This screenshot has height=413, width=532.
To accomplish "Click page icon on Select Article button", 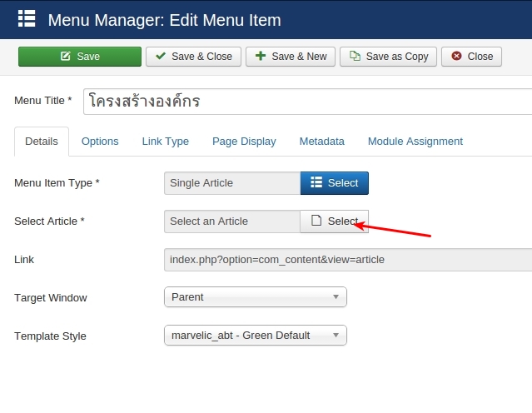I will click(x=316, y=221).
